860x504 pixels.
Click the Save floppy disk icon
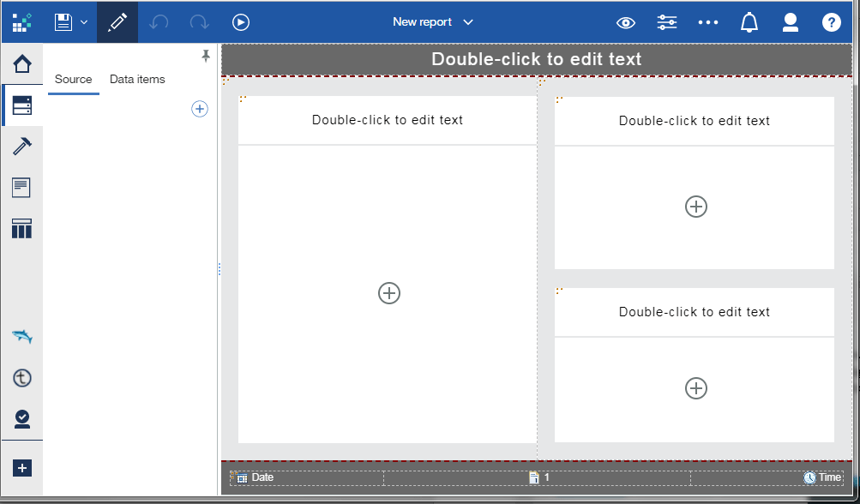coord(63,22)
